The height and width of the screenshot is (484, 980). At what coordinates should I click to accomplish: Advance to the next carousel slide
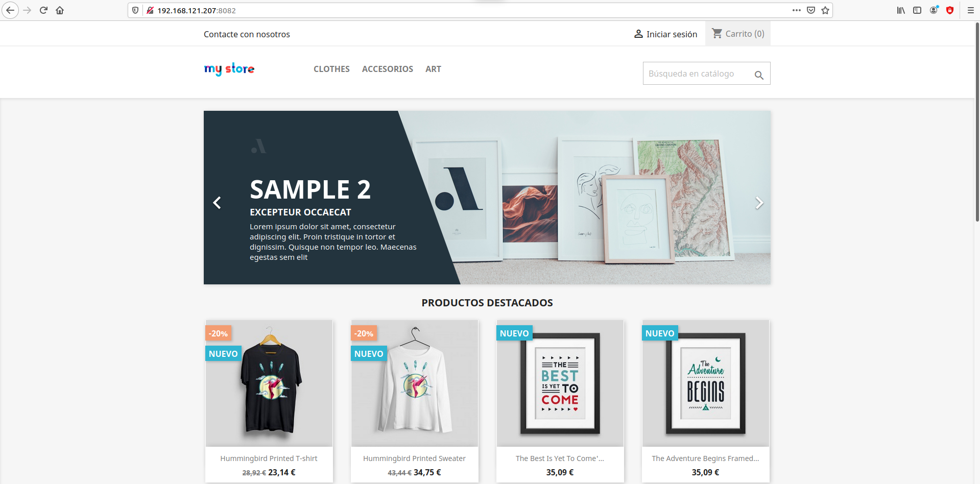click(759, 203)
